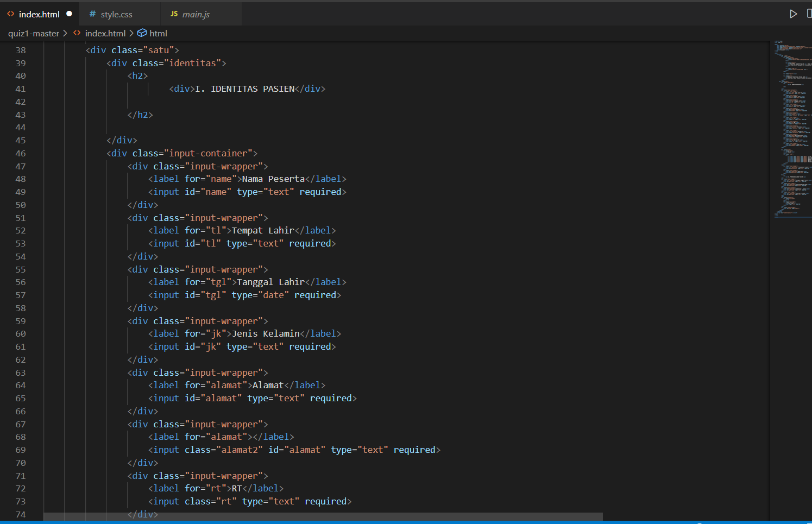This screenshot has height=524, width=812.
Task: Click the file icon before index.html in breadcrumbs
Action: coord(77,33)
